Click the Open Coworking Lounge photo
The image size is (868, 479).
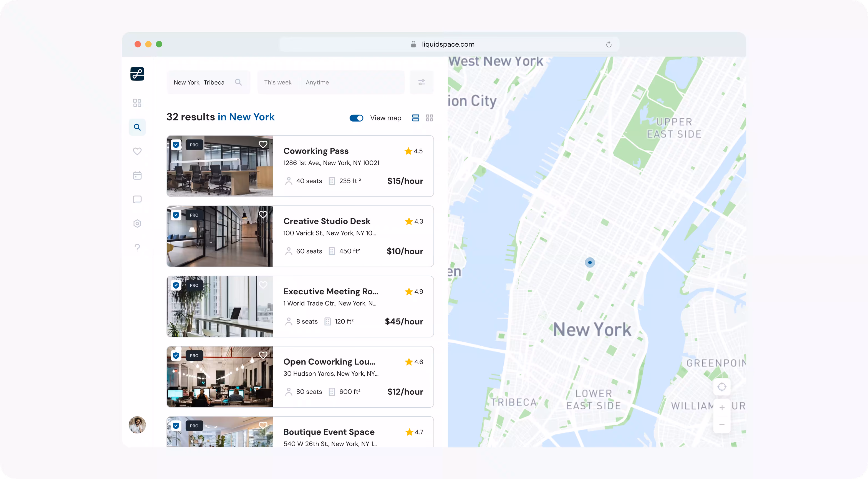coord(220,377)
